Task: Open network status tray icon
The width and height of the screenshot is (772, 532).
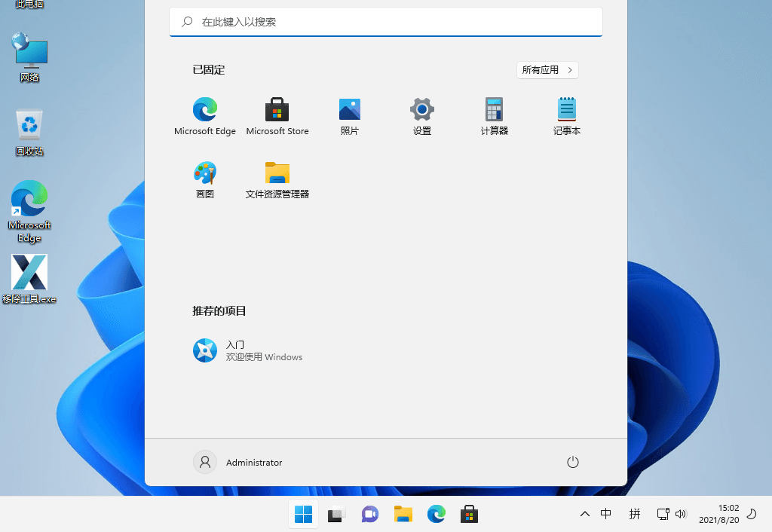Action: coord(663,514)
